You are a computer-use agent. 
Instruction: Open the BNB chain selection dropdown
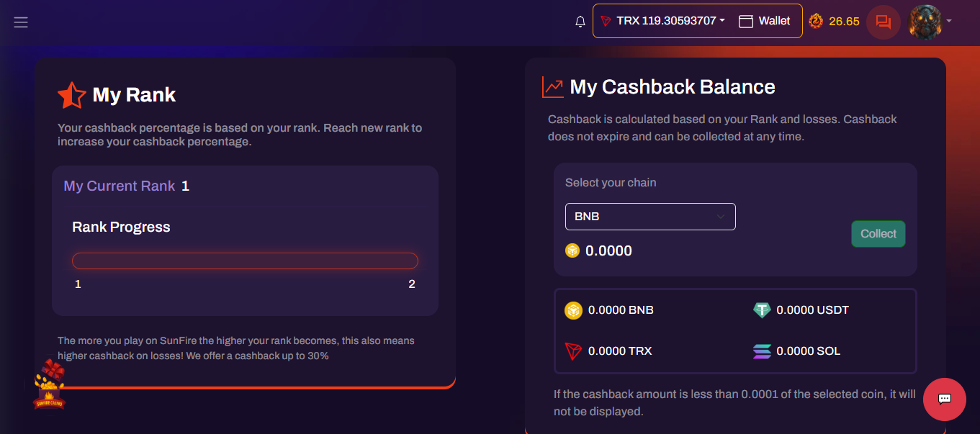coord(650,217)
